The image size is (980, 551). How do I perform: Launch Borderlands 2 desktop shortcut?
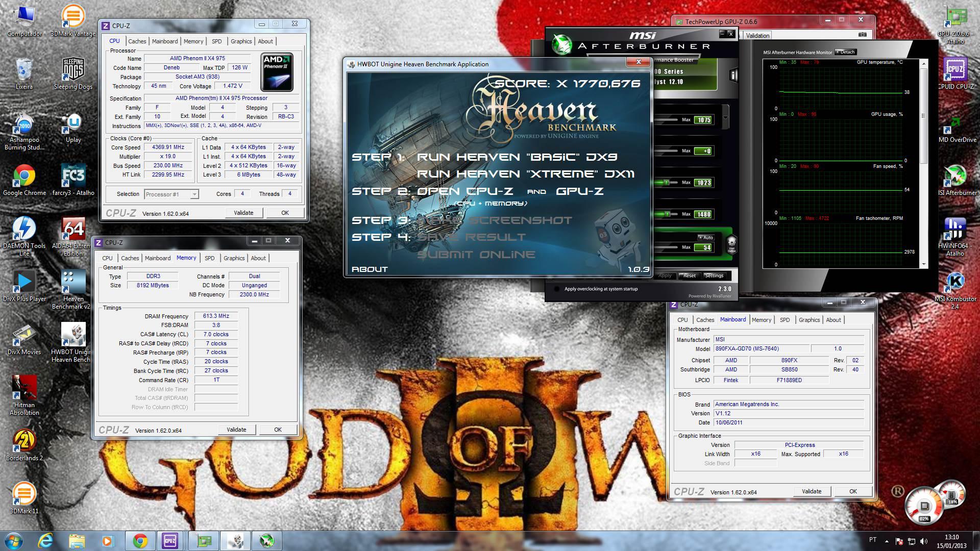[x=24, y=444]
